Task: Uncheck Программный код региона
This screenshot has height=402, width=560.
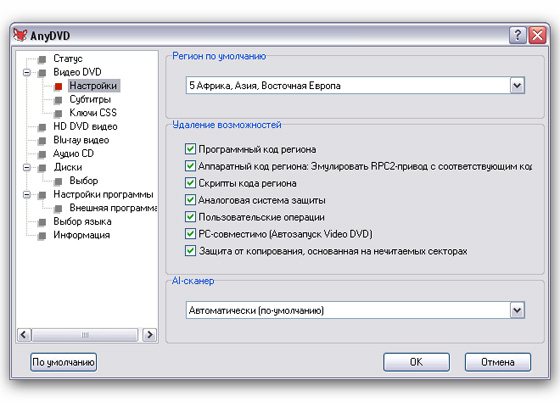Action: (x=190, y=149)
